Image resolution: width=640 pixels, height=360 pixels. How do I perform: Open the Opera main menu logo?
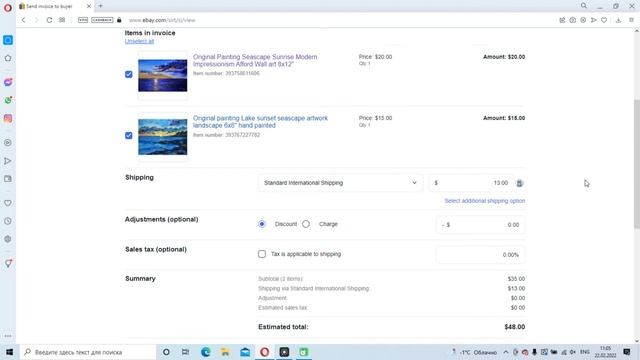[x=8, y=8]
